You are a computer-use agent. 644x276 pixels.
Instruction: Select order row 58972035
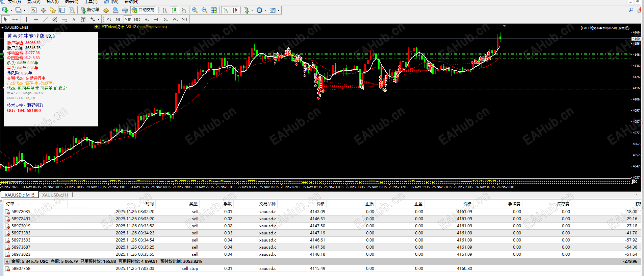point(322,211)
